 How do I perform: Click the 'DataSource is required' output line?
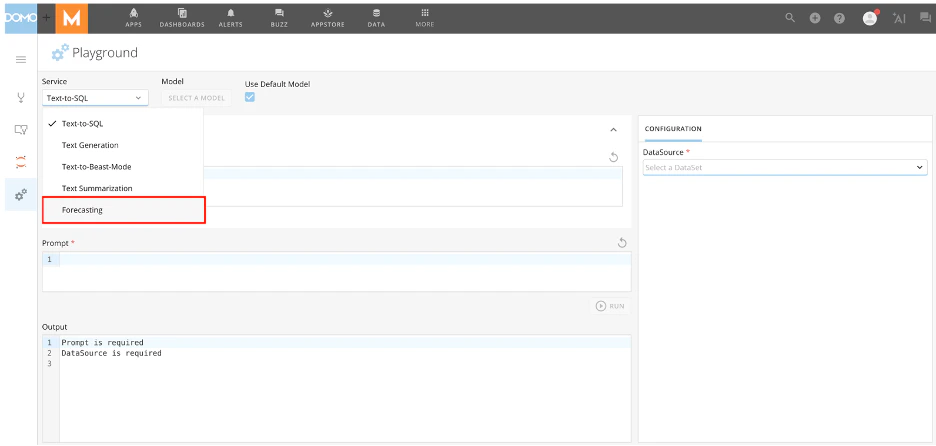pos(112,353)
